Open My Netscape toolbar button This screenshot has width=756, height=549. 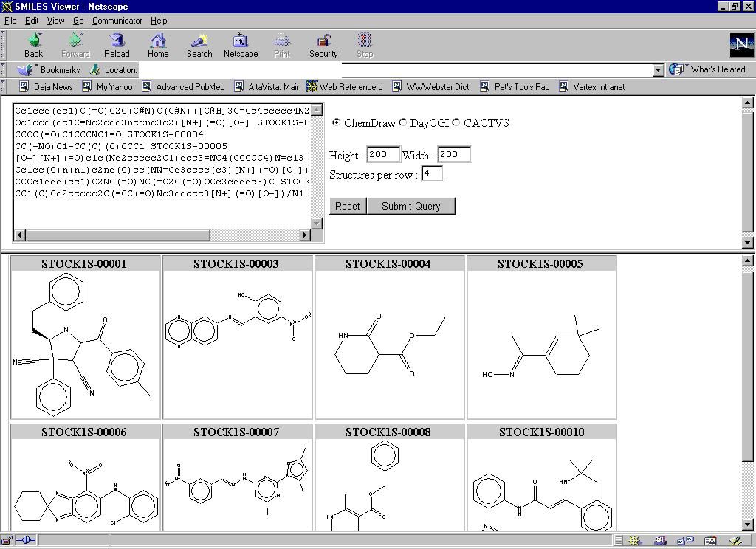[x=241, y=45]
